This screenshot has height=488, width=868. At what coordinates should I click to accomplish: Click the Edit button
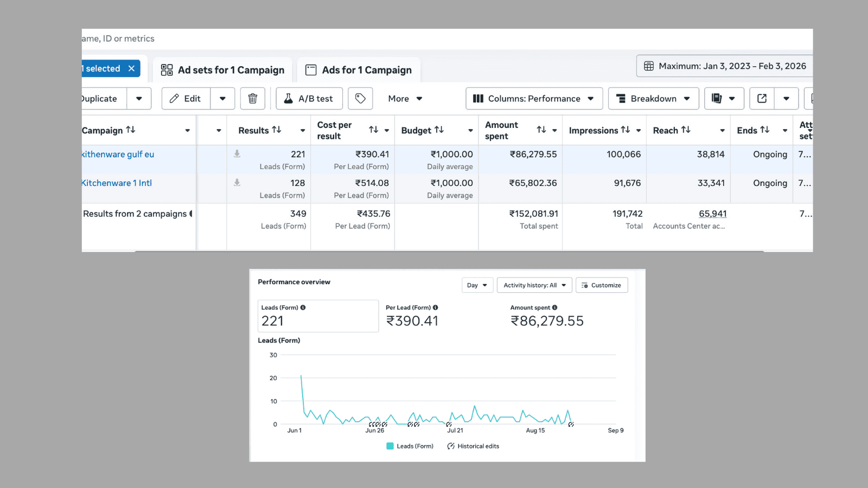(186, 99)
